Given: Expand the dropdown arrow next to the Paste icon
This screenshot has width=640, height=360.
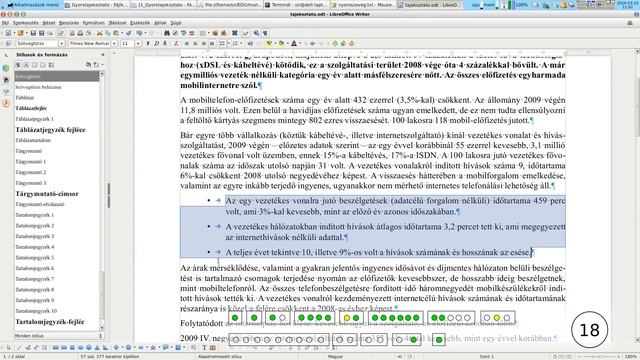Looking at the screenshot, I should click(x=122, y=33).
